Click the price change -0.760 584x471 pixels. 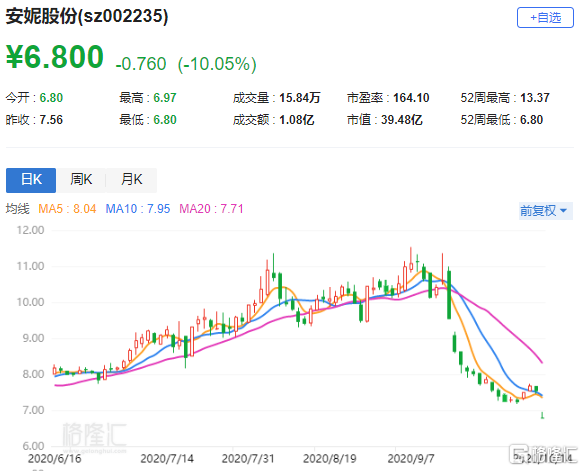point(141,64)
